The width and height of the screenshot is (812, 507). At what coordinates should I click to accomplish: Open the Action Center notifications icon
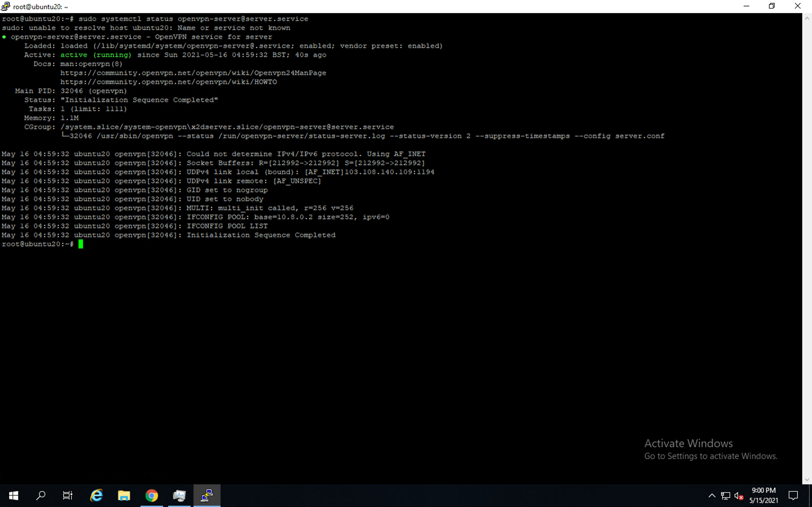(x=793, y=495)
